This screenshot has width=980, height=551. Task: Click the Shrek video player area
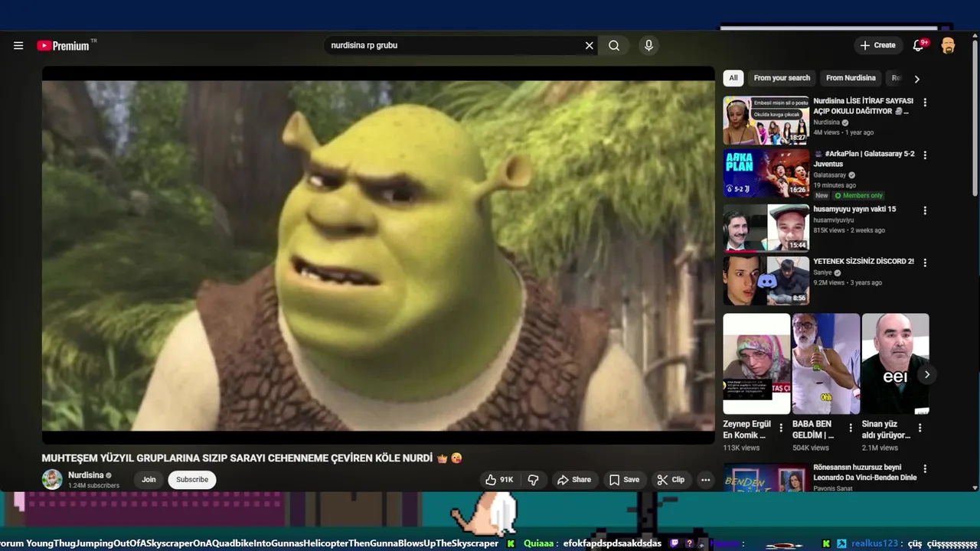tap(378, 255)
